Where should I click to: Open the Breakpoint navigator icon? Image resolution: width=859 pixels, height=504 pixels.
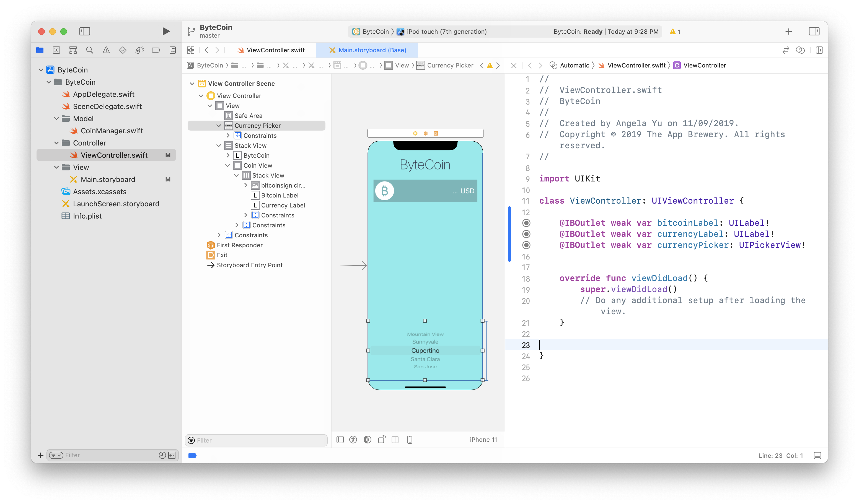coord(156,50)
